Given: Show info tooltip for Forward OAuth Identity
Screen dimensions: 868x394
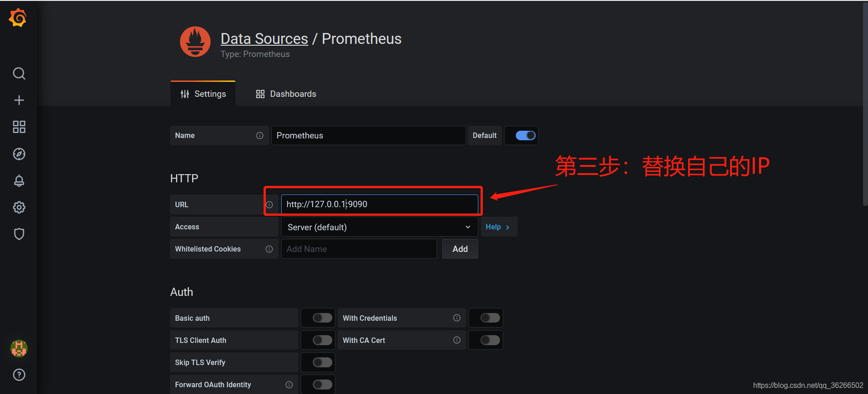Looking at the screenshot, I should click(289, 385).
